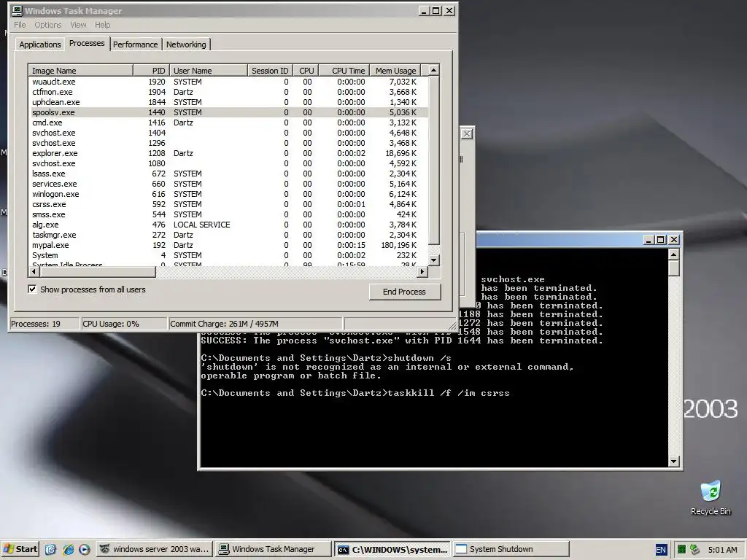Open the Start menu
747x560 pixels.
coord(20,549)
